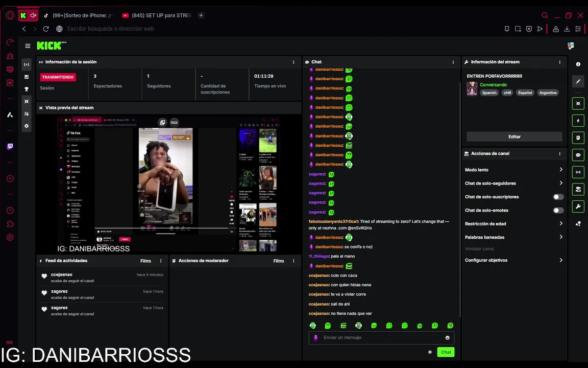This screenshot has width=588, height=368.
Task: Open Feed de actividades three-dot menu
Action: click(x=161, y=261)
